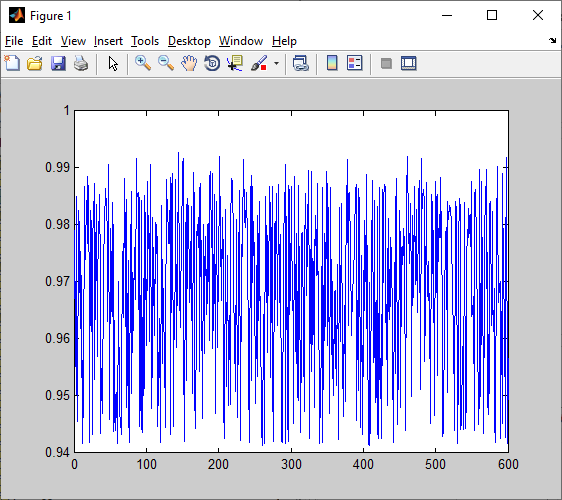Insert Legend using toolbar icon
This screenshot has width=562, height=500.
(355, 63)
